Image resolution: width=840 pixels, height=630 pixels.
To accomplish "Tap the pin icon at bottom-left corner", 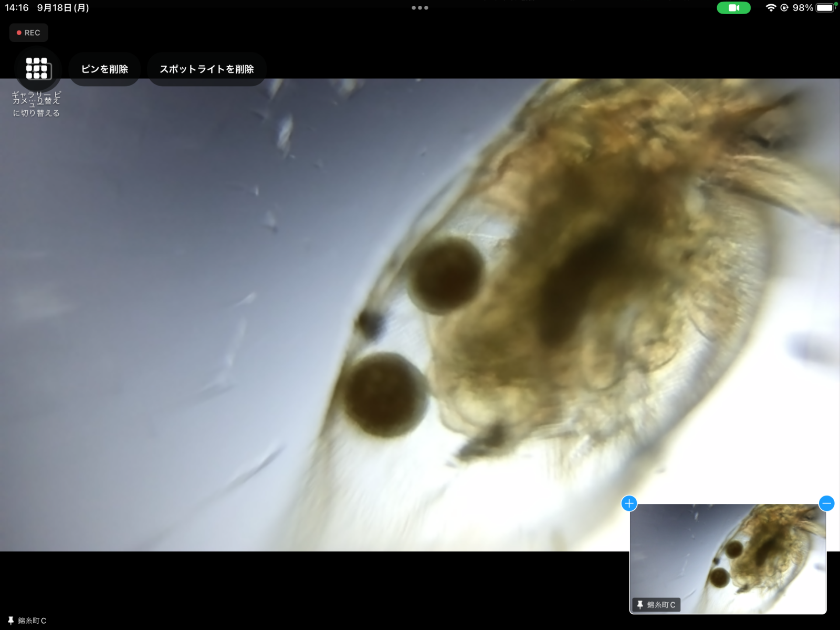I will click(x=10, y=621).
